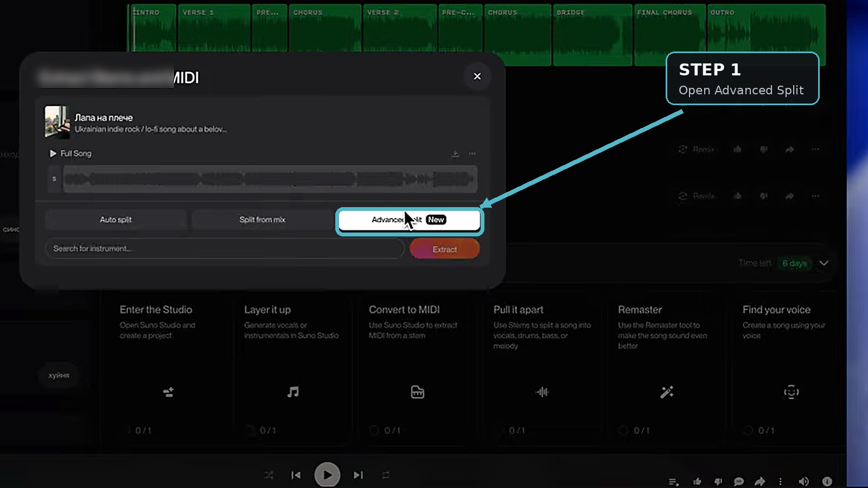The image size is (868, 488).
Task: Click Remix on the first song row
Action: point(697,149)
